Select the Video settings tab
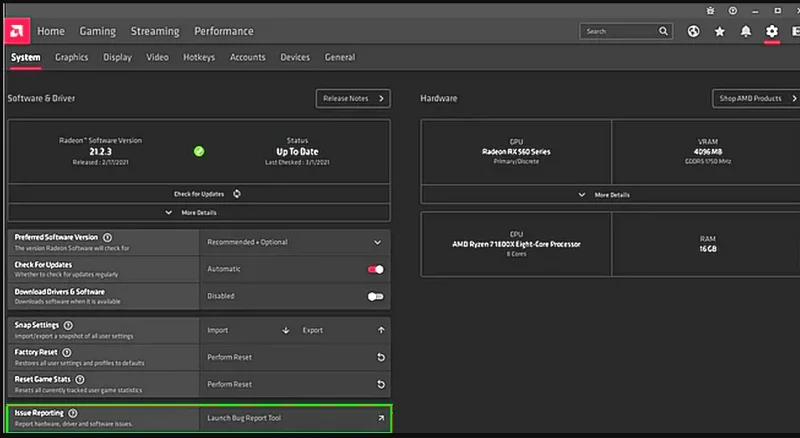Image resolution: width=800 pixels, height=438 pixels. pyautogui.click(x=157, y=57)
